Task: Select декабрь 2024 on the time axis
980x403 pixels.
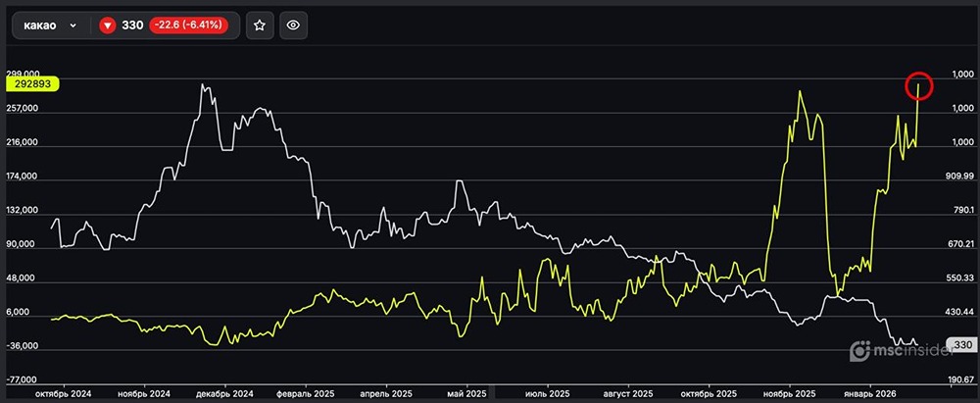Action: click(224, 393)
